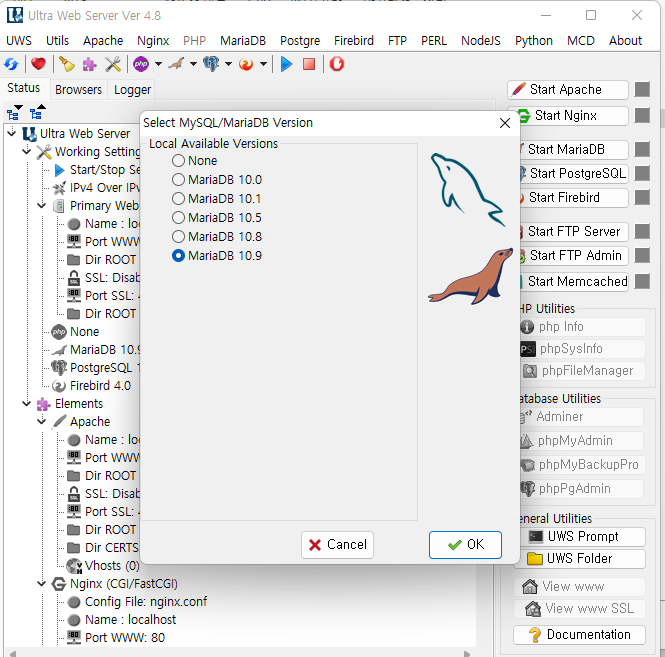This screenshot has height=657, width=665.
Task: Select MariaDB 10.5 radio option
Action: tap(179, 218)
